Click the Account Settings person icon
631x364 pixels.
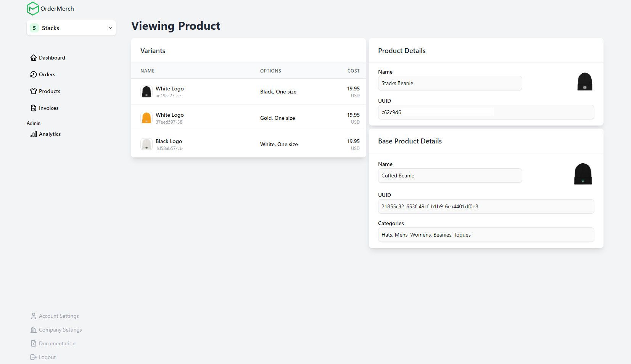coord(34,316)
